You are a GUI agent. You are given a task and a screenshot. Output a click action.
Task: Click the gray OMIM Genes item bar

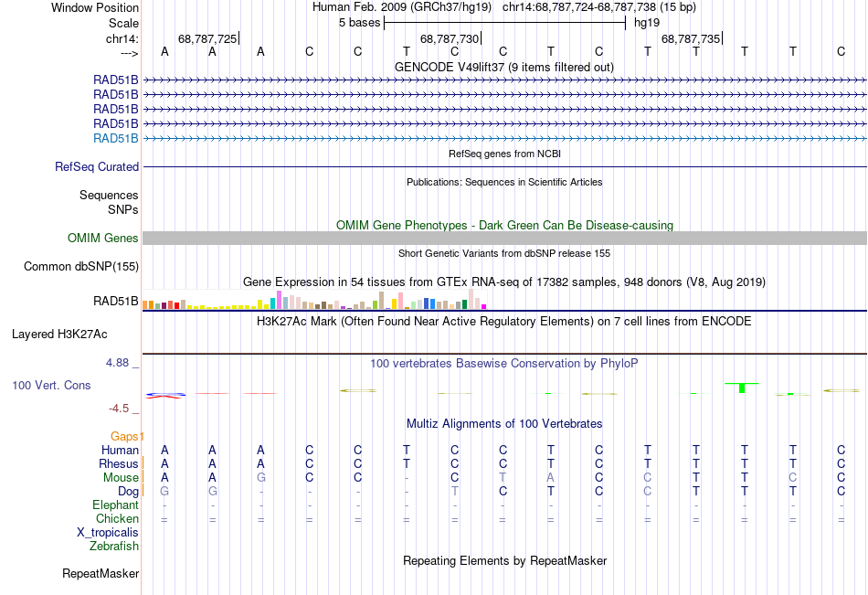click(x=504, y=239)
